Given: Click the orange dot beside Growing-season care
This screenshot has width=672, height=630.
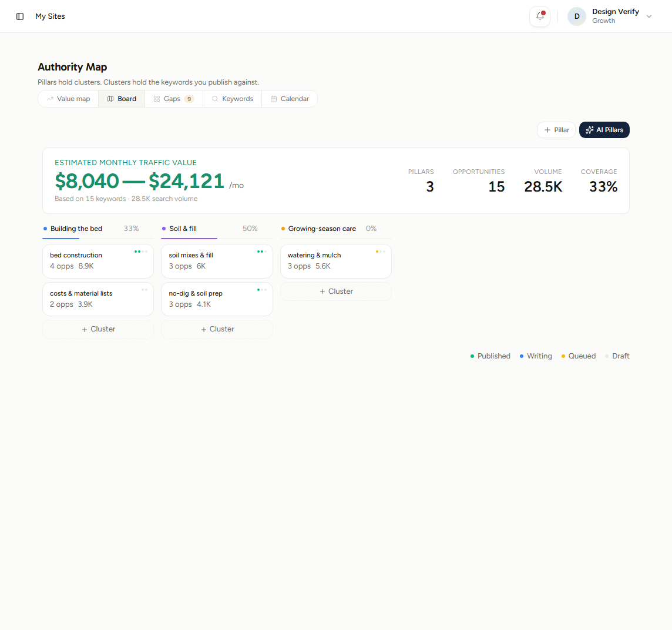Looking at the screenshot, I should 283,229.
